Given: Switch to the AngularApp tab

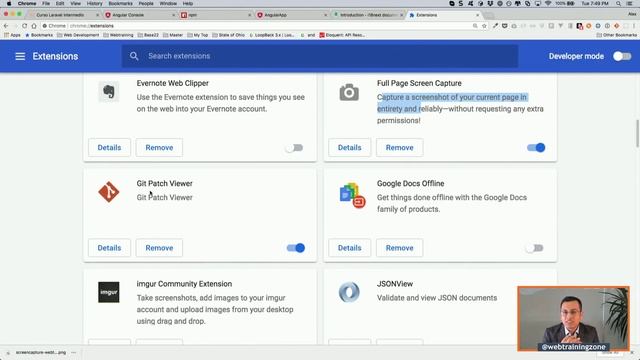Looking at the screenshot, I should (291, 15).
